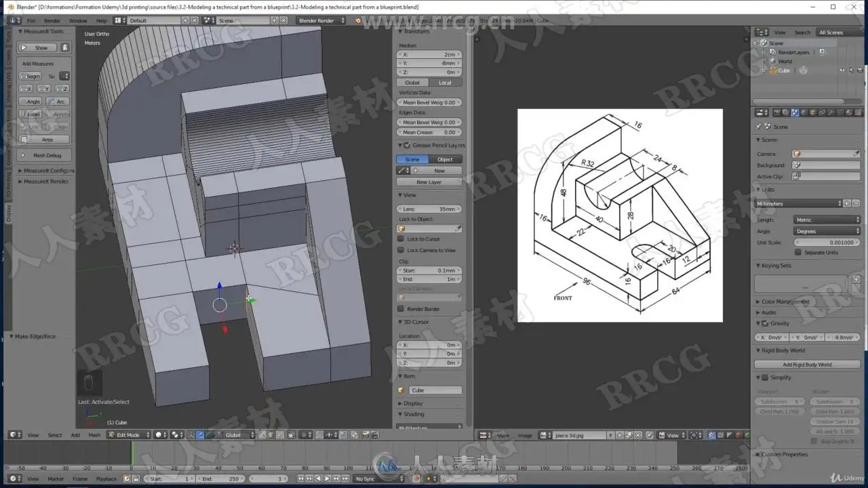Click the New Layer button
This screenshot has width=868, height=488.
(429, 182)
